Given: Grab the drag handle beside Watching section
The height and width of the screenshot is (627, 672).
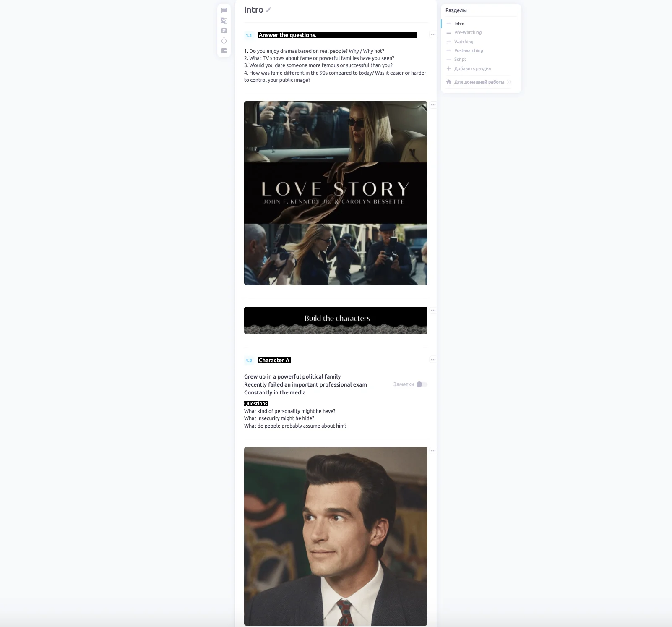Looking at the screenshot, I should pos(449,42).
